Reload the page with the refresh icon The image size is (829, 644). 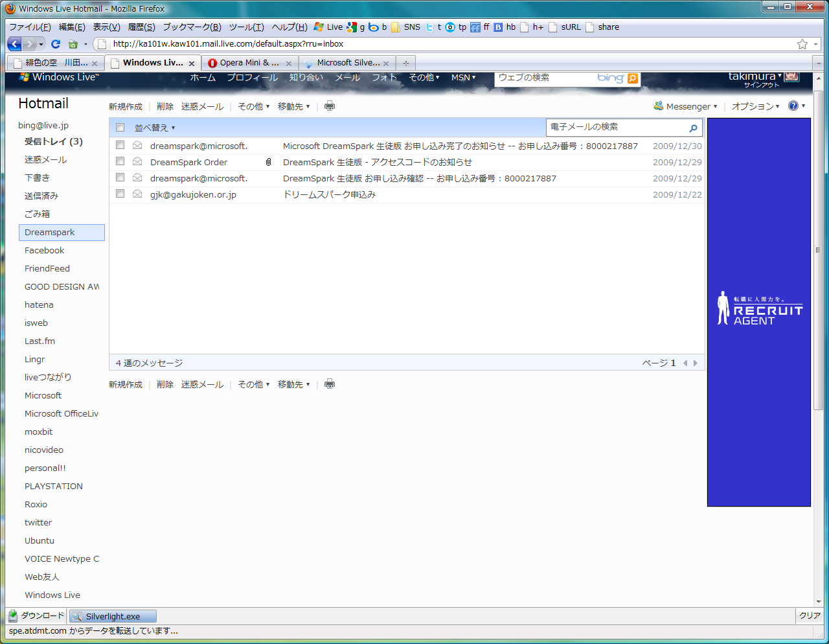pos(56,44)
